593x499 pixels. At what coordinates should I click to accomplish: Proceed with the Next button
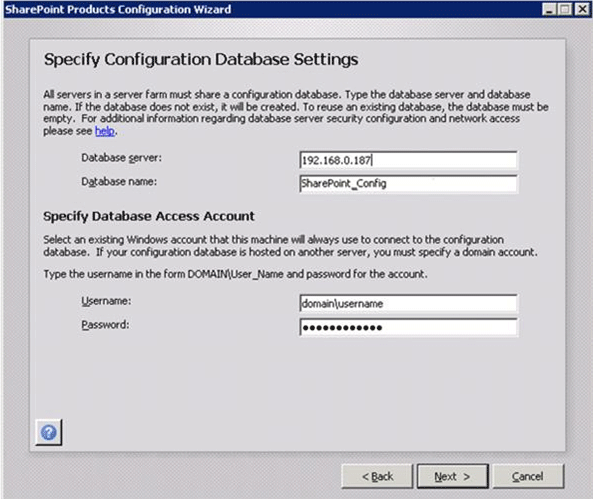(453, 476)
